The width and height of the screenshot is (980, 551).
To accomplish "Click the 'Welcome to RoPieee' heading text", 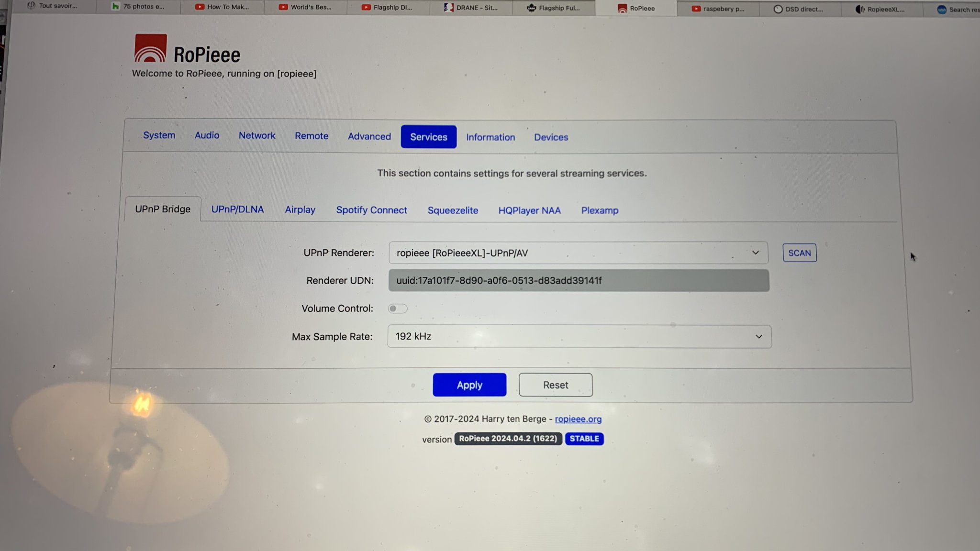I will (x=224, y=74).
